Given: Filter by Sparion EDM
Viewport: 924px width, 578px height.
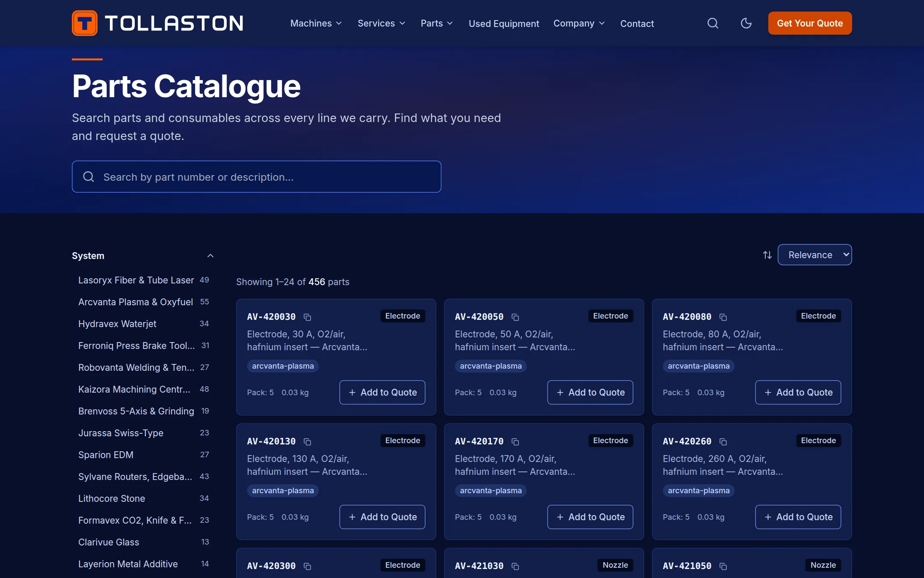Looking at the screenshot, I should 144,455.
